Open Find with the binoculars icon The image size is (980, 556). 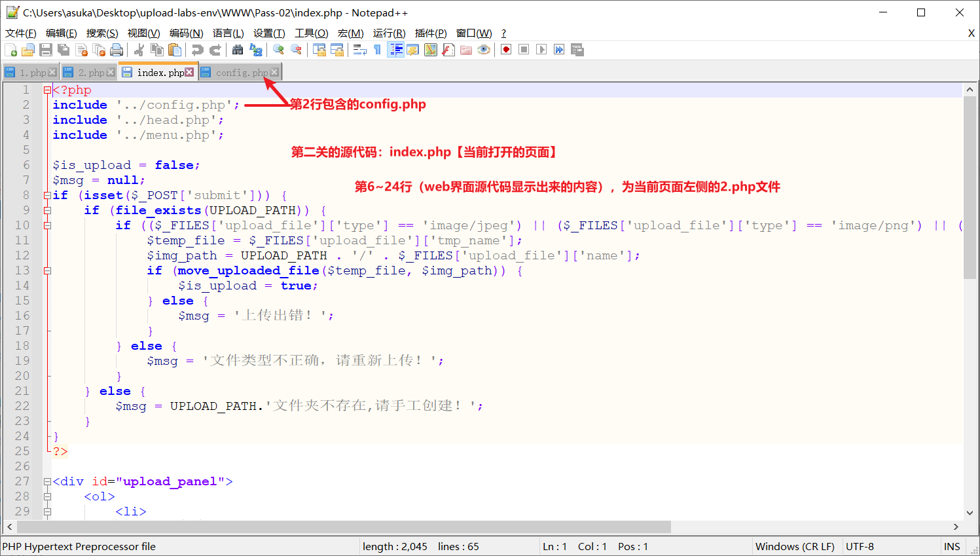pyautogui.click(x=238, y=50)
